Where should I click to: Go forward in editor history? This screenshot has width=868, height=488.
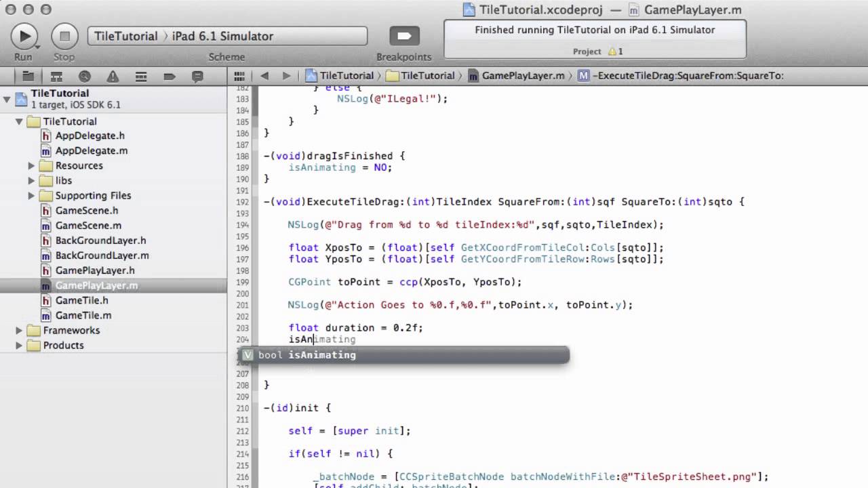coord(286,76)
